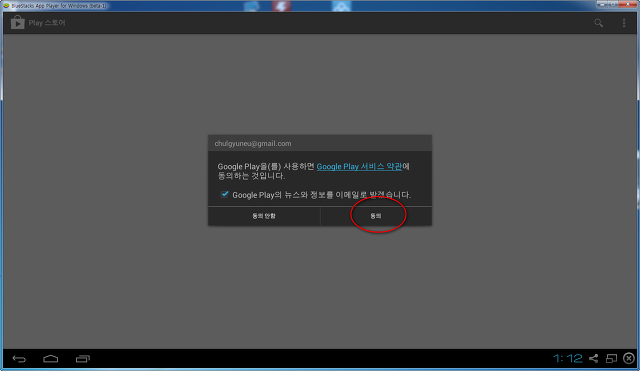Tap the Play Store bag logo
Viewport: 640px width, 371px height.
[18, 22]
